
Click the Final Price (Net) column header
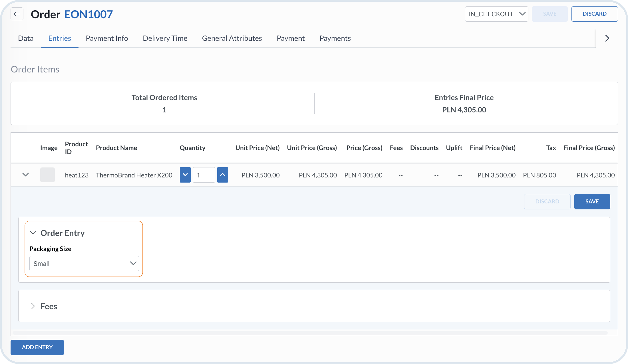coord(493,148)
